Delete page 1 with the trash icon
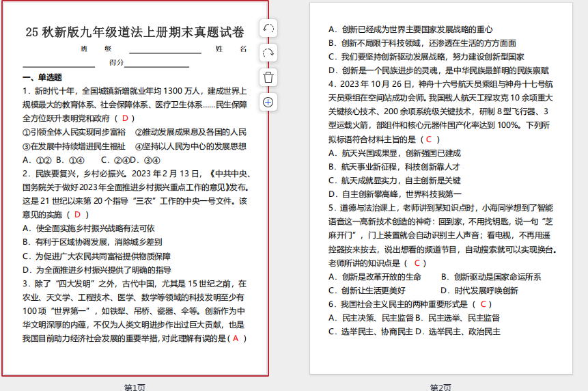 pos(268,77)
